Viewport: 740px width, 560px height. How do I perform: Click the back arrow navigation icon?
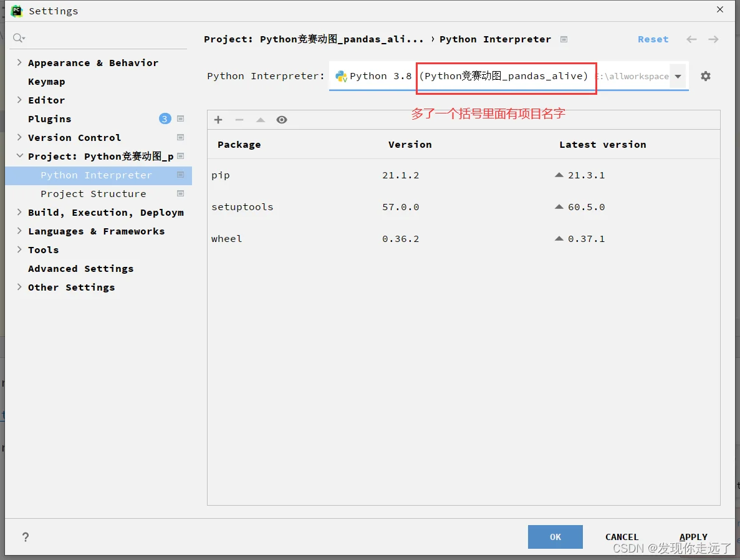(x=691, y=39)
